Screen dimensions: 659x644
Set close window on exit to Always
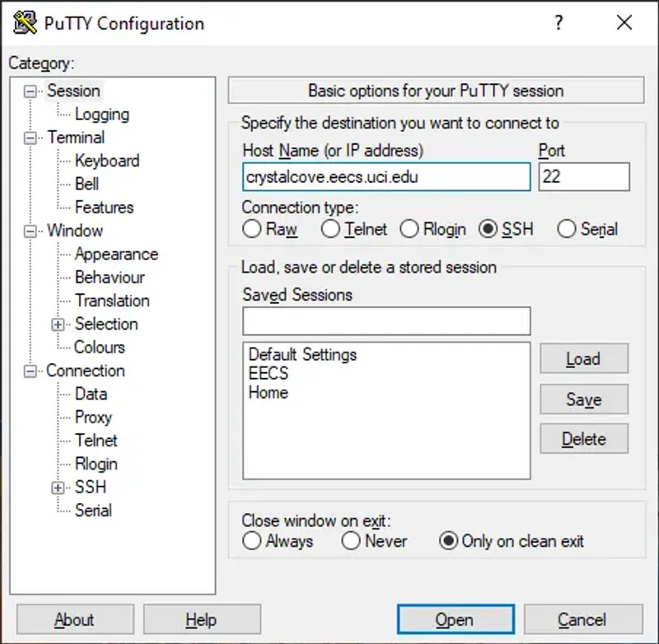coord(252,541)
